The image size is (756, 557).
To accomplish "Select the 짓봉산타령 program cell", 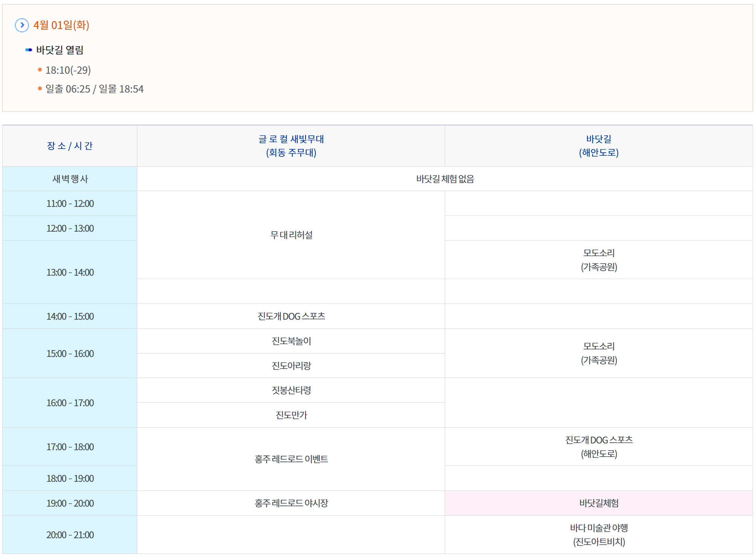I will coord(291,390).
